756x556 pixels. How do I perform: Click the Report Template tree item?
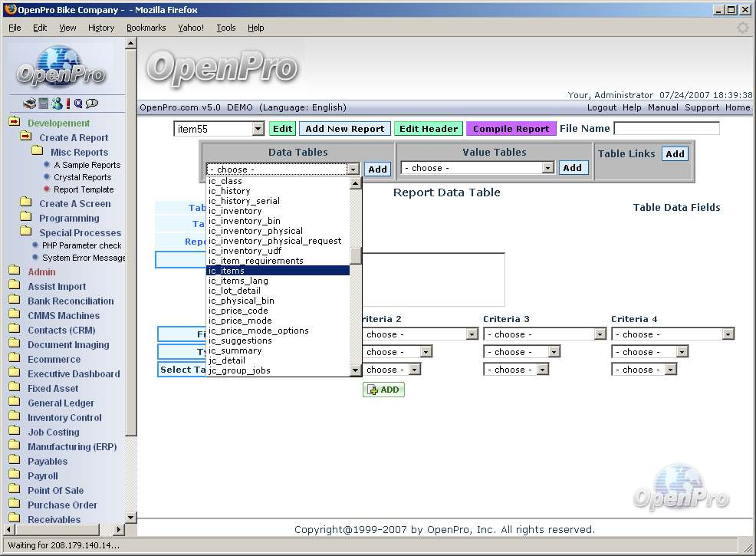point(84,189)
